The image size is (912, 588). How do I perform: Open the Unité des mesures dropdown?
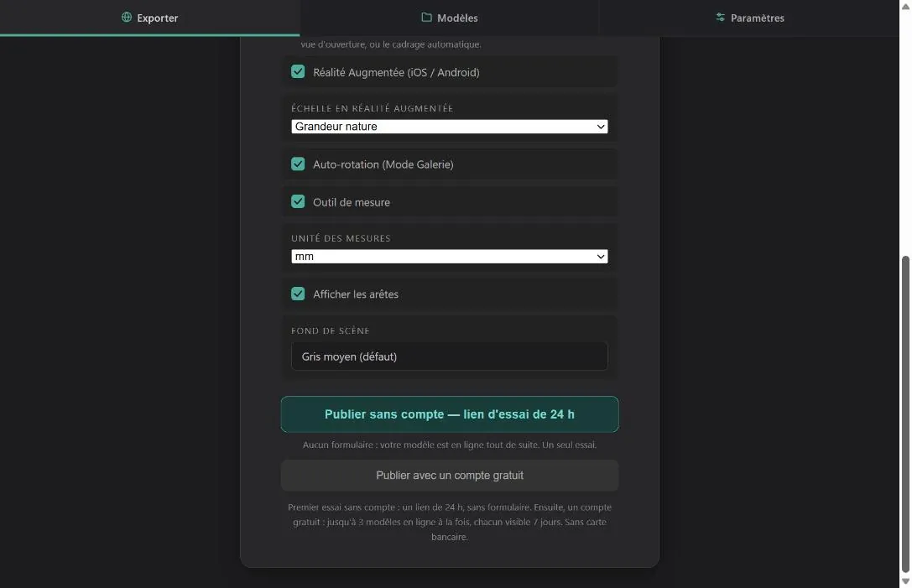450,257
